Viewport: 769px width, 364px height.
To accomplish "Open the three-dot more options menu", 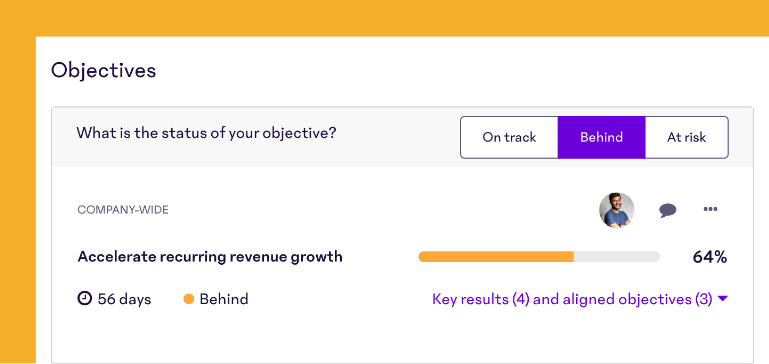I will pos(710,209).
